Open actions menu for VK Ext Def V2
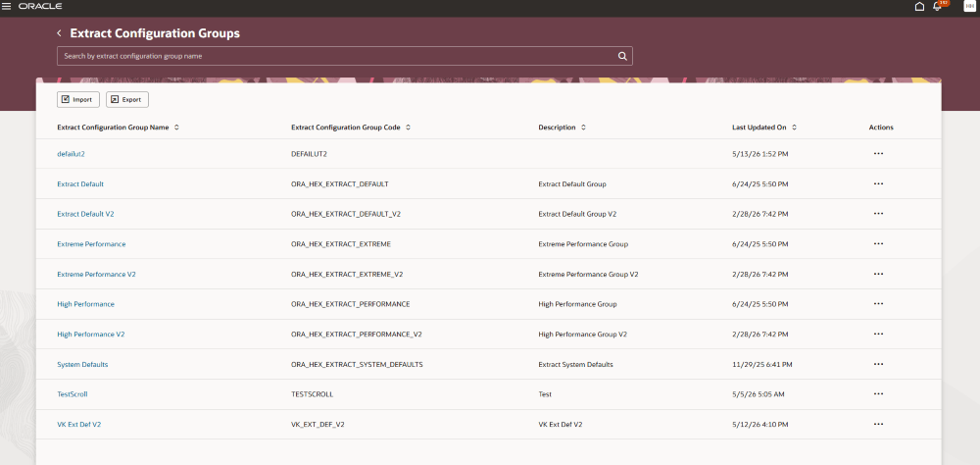This screenshot has width=980, height=465. [x=878, y=424]
